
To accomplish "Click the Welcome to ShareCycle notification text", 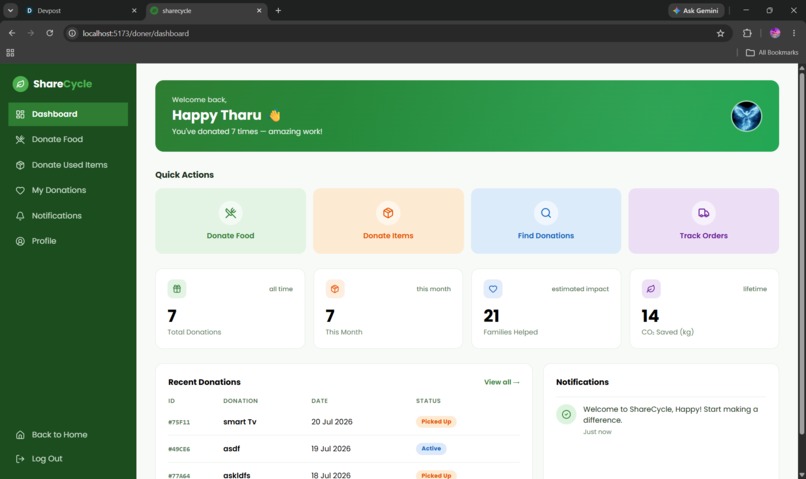I will (670, 414).
